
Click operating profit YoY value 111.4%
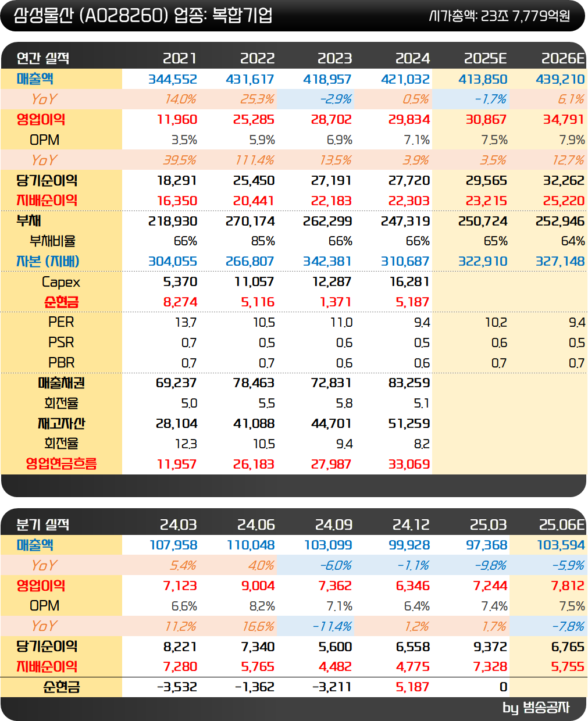[255, 160]
